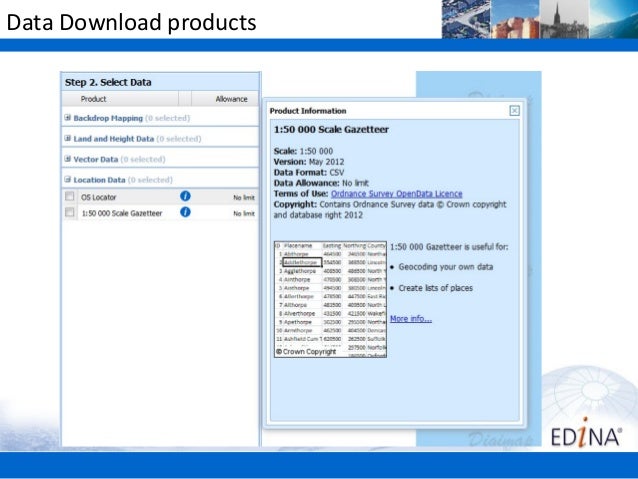Select the Location Data label
This screenshot has width=638, height=479.
(x=99, y=180)
